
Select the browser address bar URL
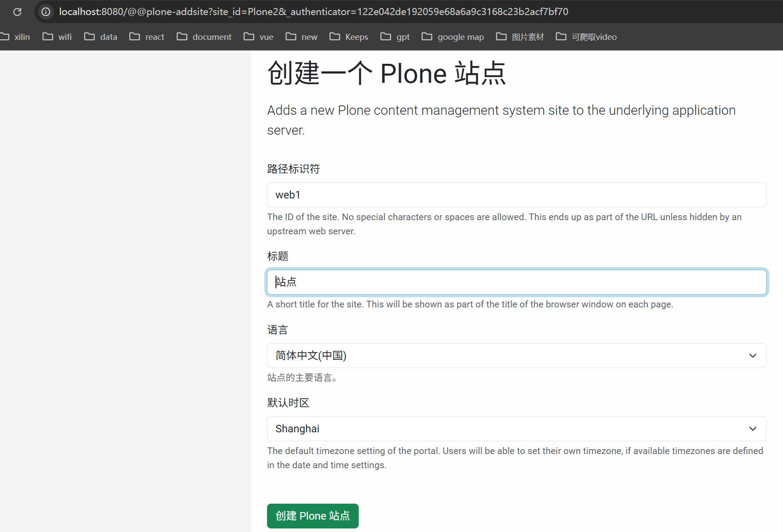click(314, 12)
